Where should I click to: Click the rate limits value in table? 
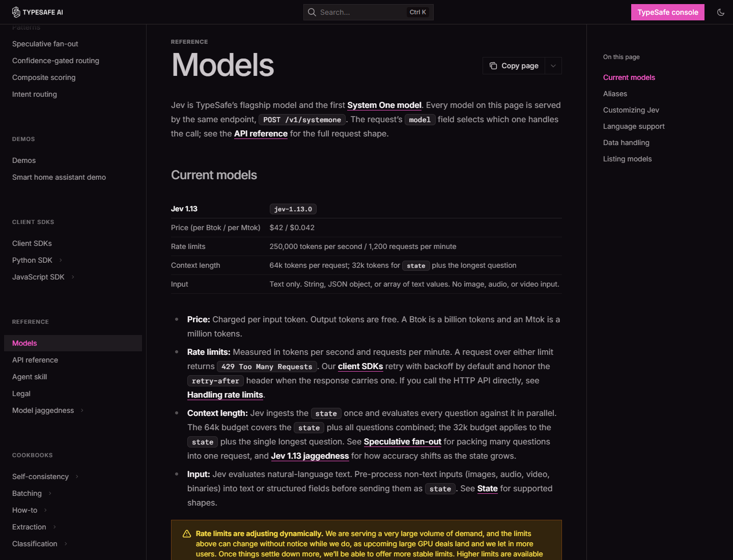pos(363,246)
